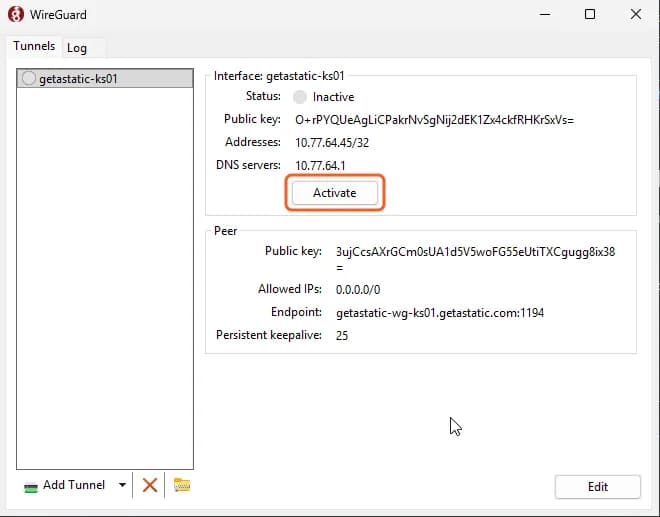Click the status circle icon beside getastatic-ks01
660x517 pixels.
point(29,78)
